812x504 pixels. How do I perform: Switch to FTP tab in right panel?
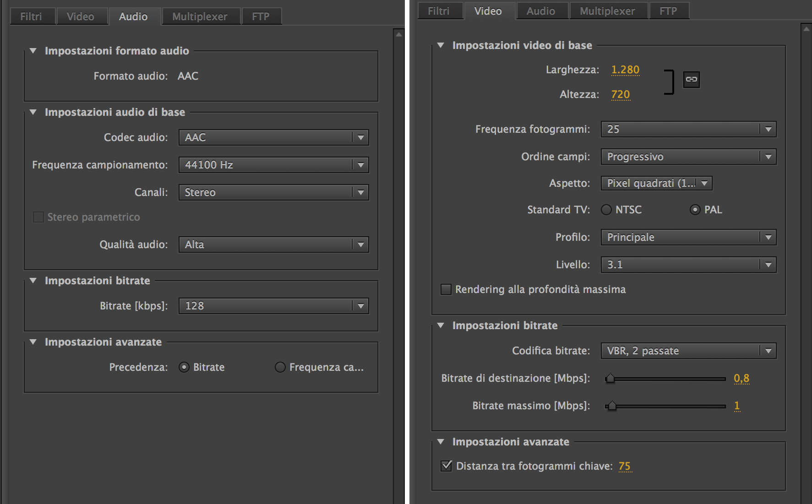[668, 11]
